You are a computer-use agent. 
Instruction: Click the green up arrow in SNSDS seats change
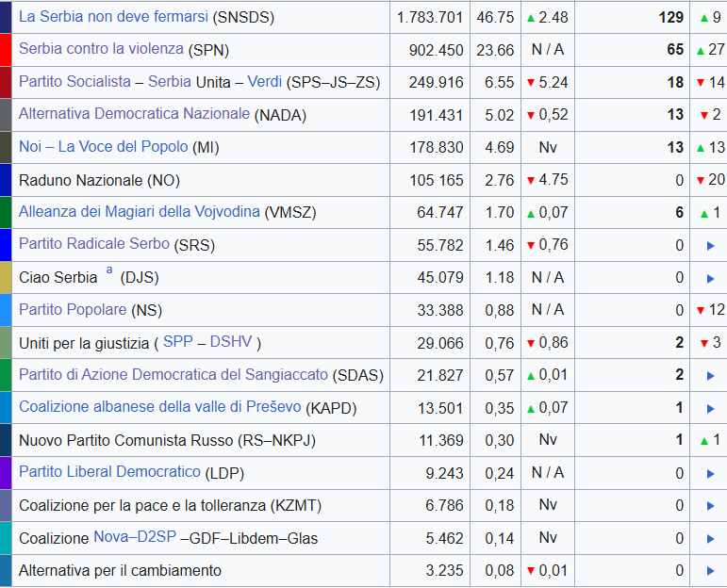[x=704, y=17]
